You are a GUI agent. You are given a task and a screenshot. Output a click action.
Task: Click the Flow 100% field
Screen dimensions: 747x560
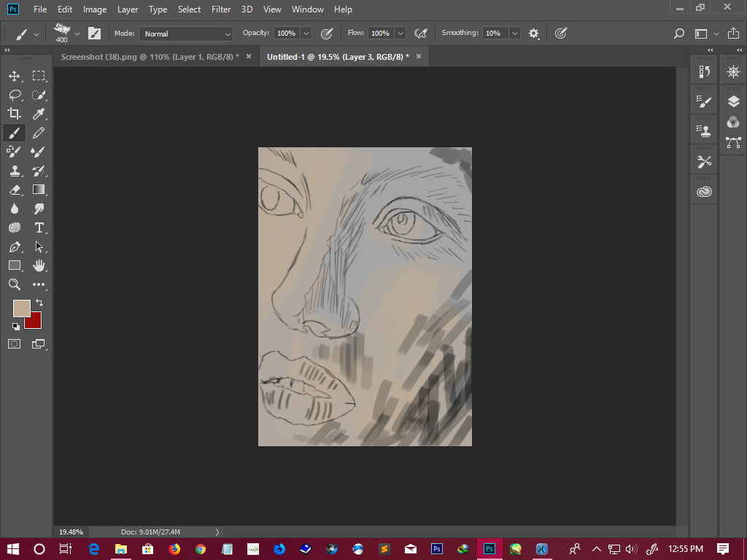point(382,34)
